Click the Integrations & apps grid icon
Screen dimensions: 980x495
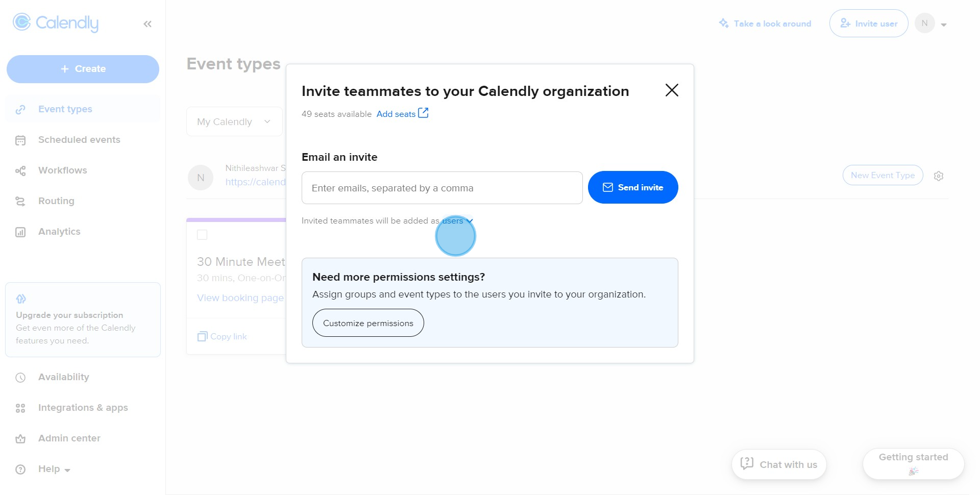(x=20, y=408)
